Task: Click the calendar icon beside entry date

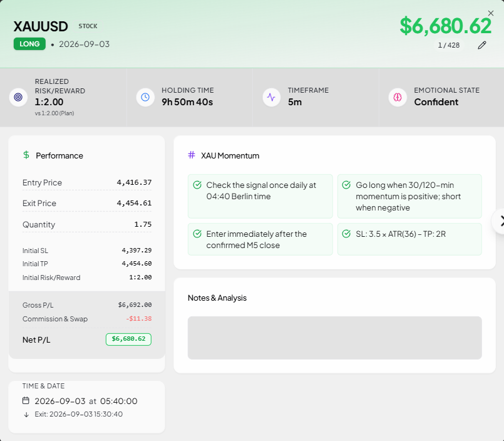Action: pos(26,400)
